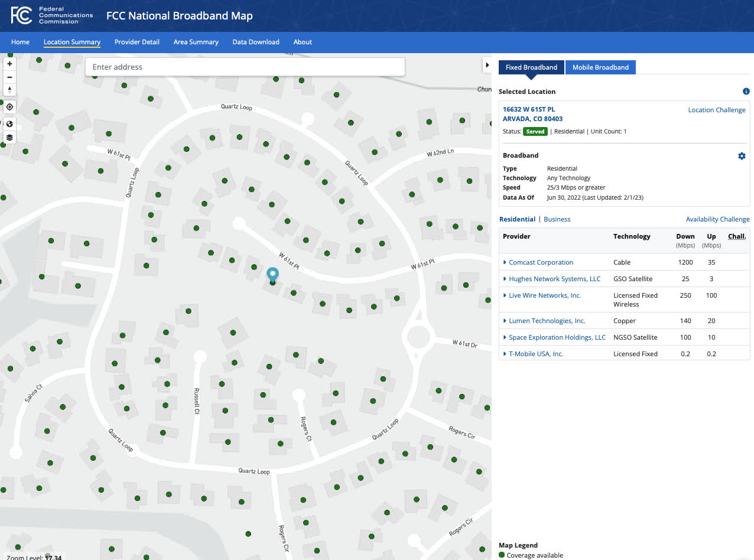Viewport: 754px width, 560px height.
Task: Click the Copper technology cell
Action: [x=625, y=321]
